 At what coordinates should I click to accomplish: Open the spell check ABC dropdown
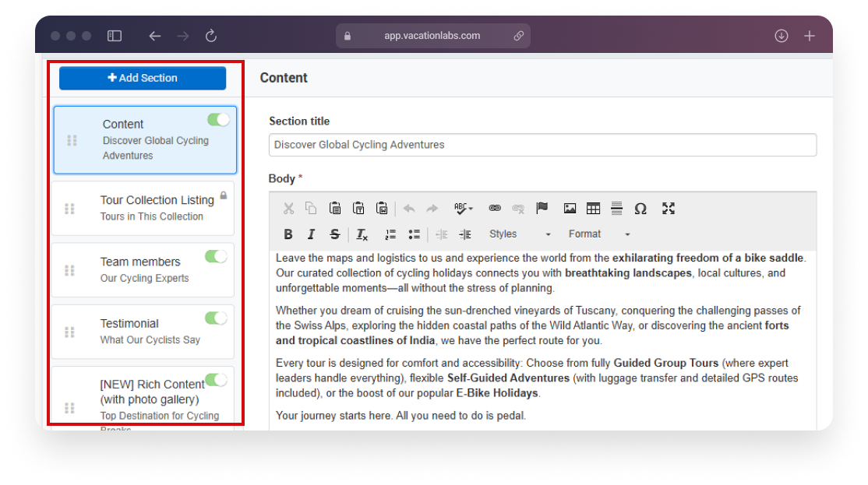point(464,209)
